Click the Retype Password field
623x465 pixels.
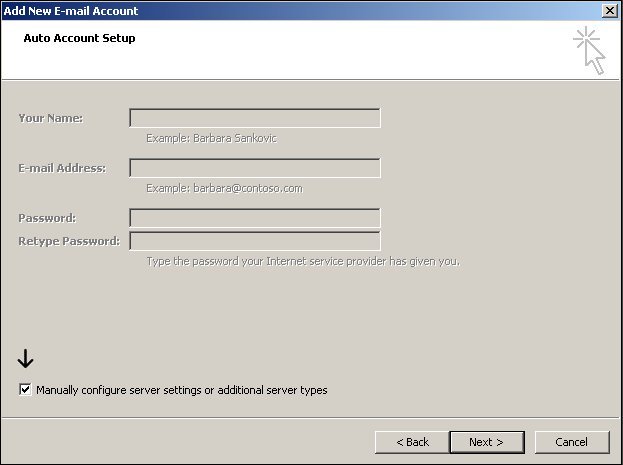(255, 241)
